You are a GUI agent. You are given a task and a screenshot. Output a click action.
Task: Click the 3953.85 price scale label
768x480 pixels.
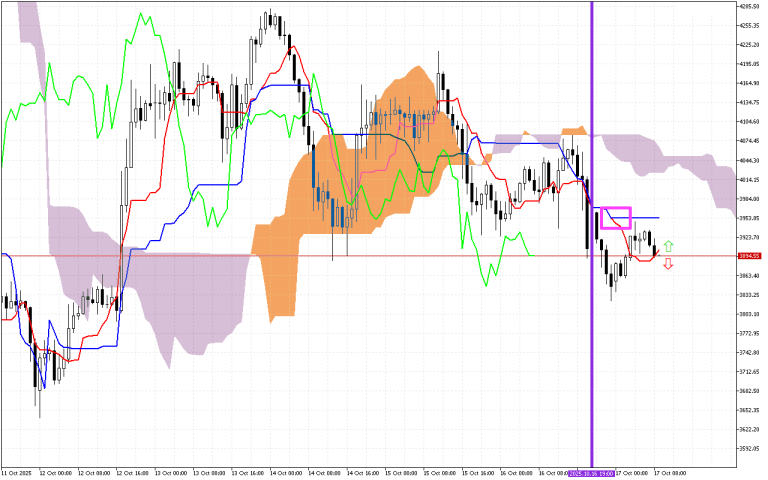point(749,218)
